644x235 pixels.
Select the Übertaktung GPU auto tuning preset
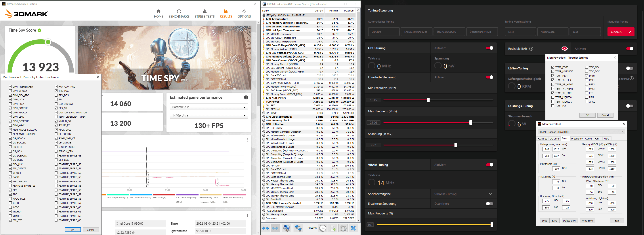click(449, 32)
